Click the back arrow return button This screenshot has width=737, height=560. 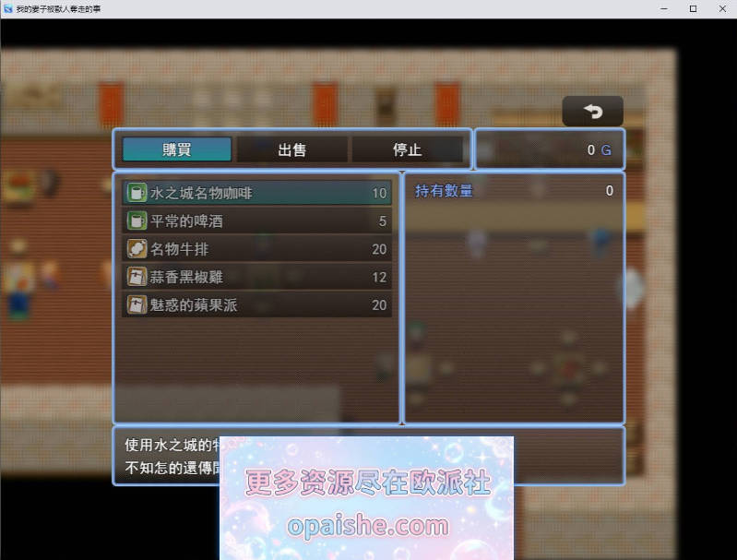(593, 112)
